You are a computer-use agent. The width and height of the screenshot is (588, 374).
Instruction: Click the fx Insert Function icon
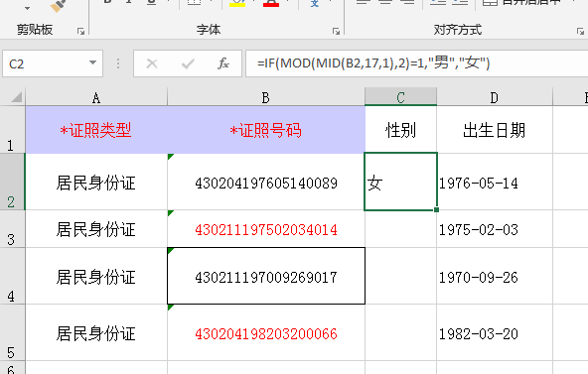pos(223,63)
